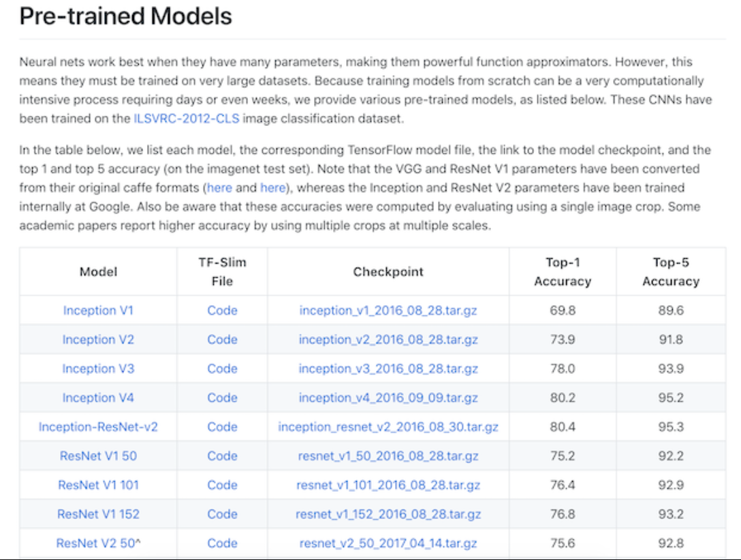Viewport: 741px width, 560px height.
Task: Open the Inception V1 model link
Action: [98, 311]
